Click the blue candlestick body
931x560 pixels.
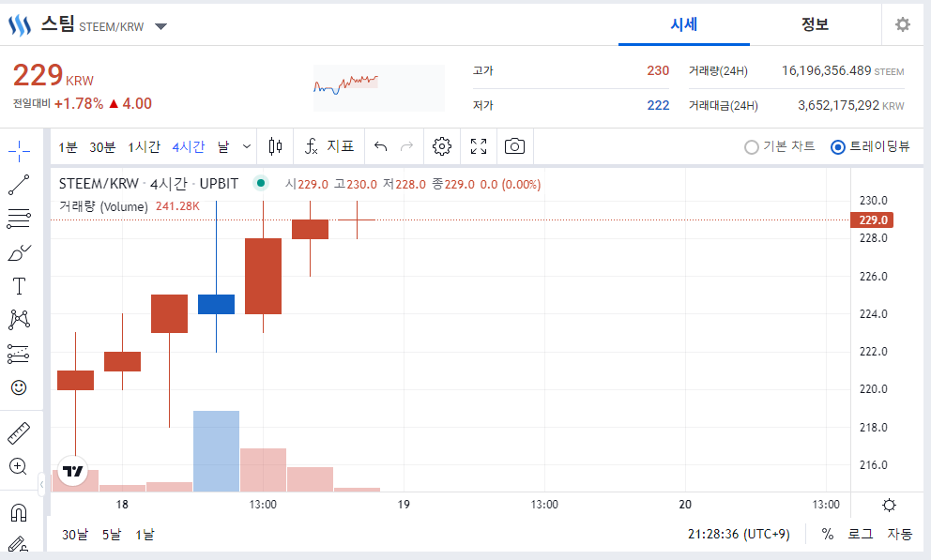tap(216, 304)
